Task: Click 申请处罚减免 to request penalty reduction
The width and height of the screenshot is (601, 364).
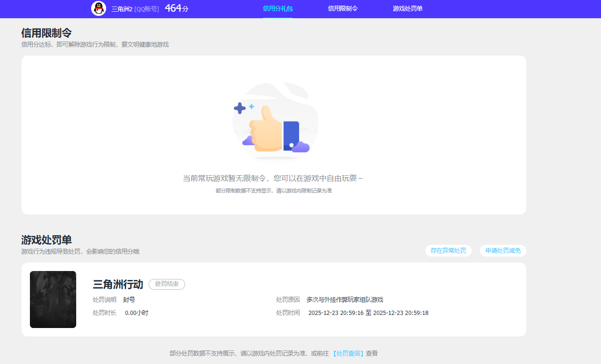Action: (503, 250)
